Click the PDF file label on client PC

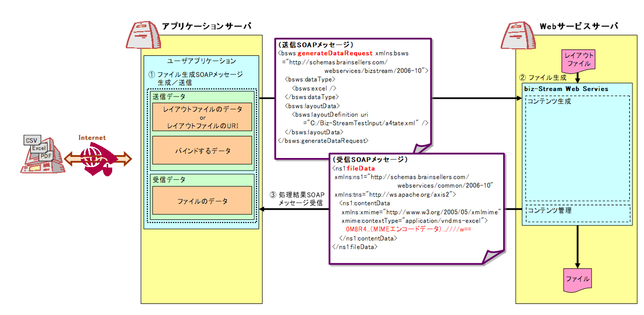(46, 156)
